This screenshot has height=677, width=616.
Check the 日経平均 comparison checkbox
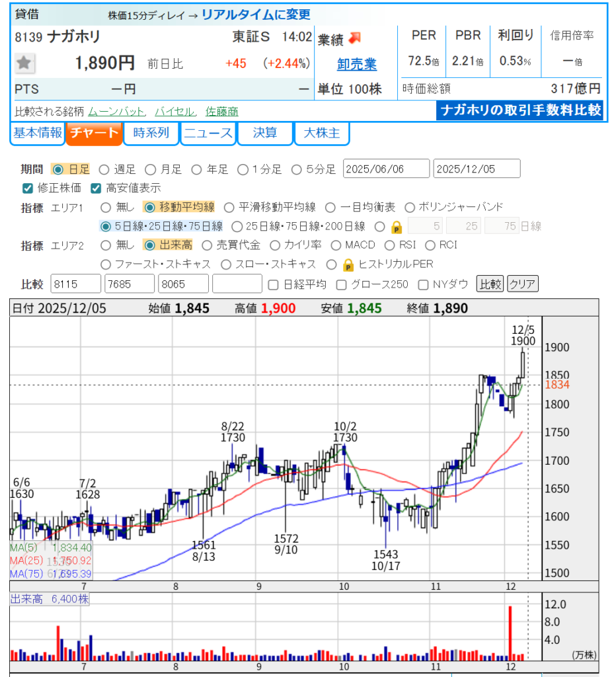pyautogui.click(x=273, y=284)
